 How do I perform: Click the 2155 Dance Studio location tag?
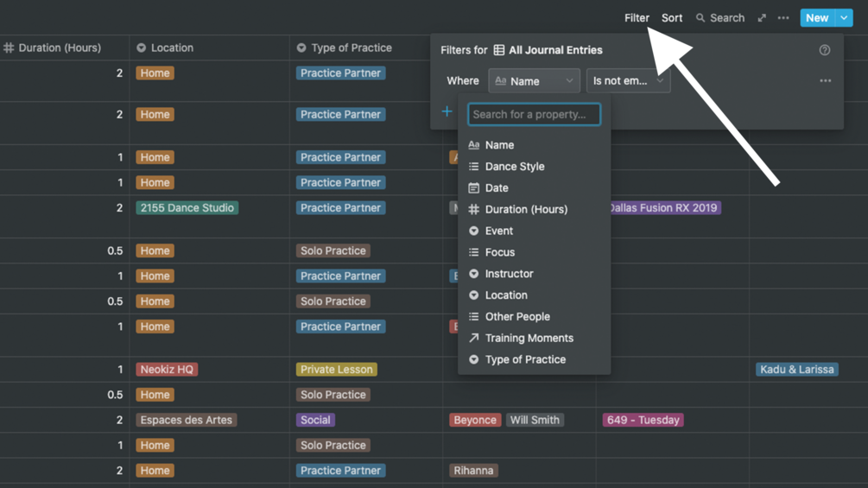(187, 208)
